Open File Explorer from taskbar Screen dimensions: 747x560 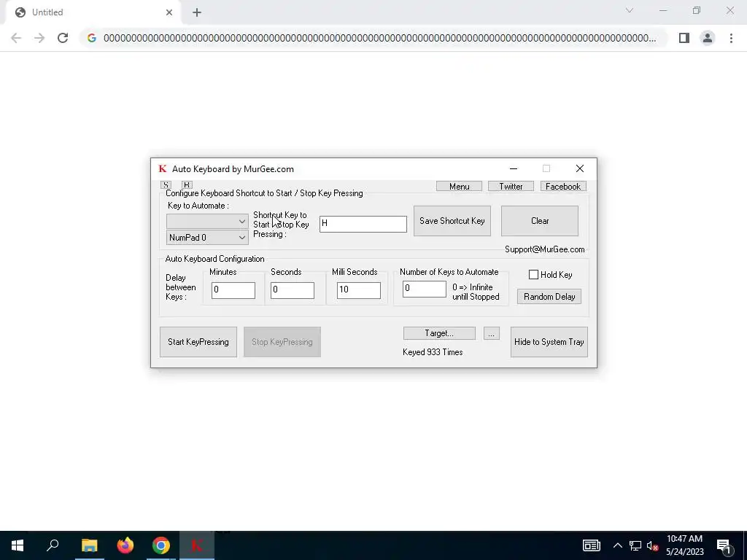point(90,545)
